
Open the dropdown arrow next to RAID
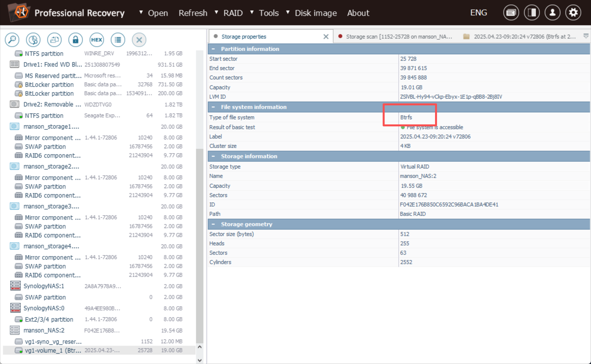216,12
